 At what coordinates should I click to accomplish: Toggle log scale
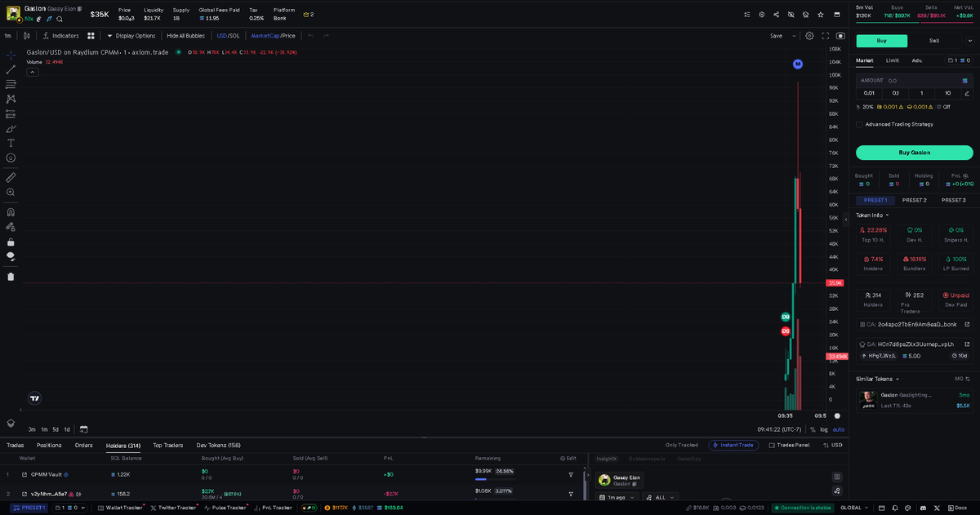(x=824, y=429)
